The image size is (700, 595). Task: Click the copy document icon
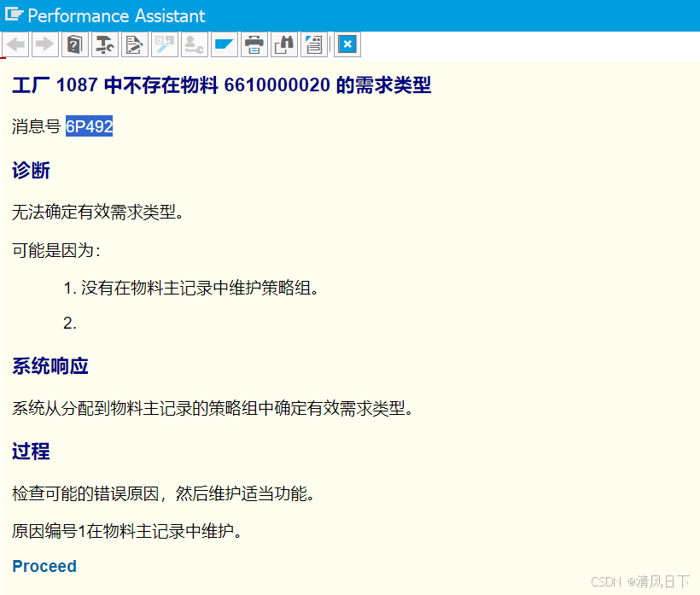tap(314, 44)
